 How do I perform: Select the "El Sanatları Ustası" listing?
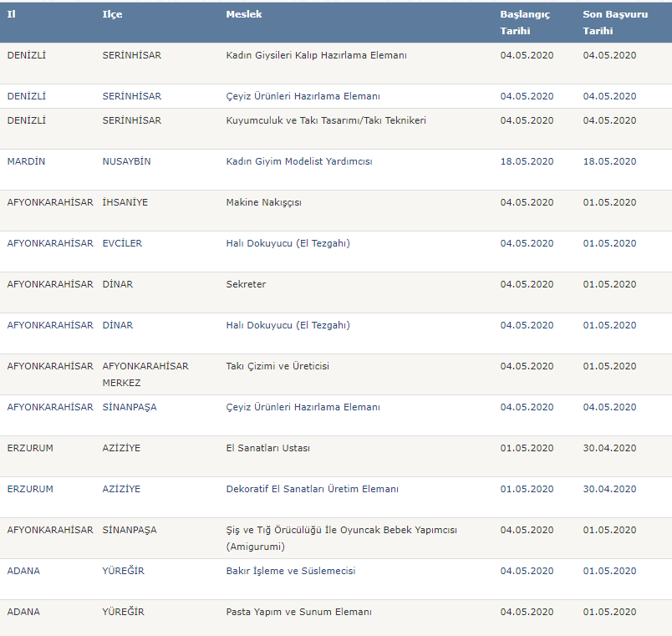tap(267, 448)
